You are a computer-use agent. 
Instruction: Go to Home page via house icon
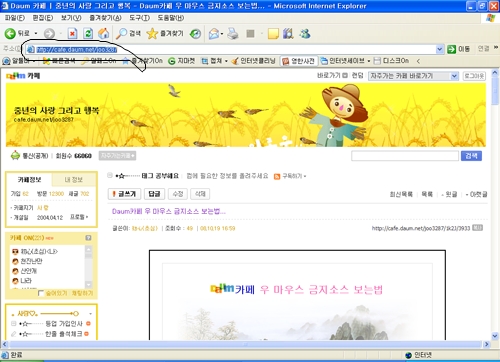point(104,33)
